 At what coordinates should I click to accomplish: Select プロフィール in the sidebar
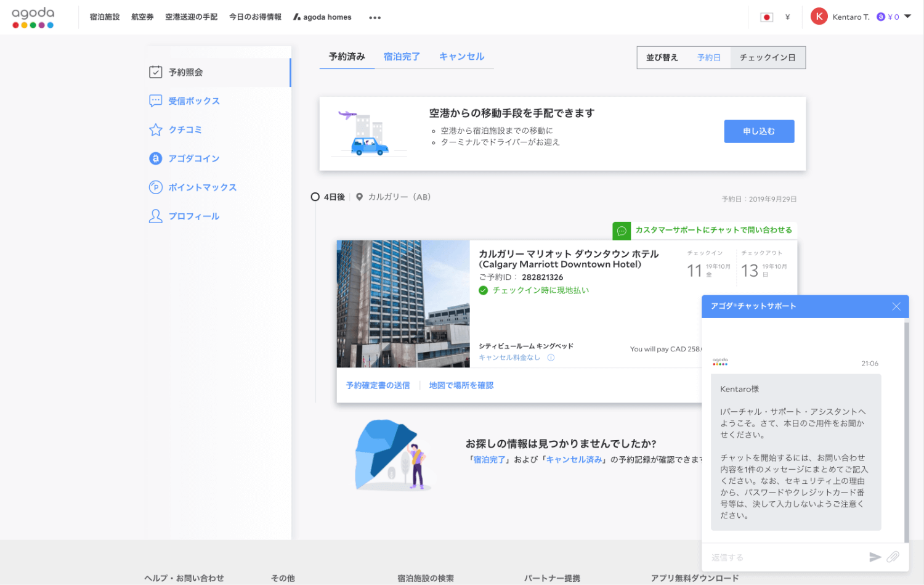(194, 216)
